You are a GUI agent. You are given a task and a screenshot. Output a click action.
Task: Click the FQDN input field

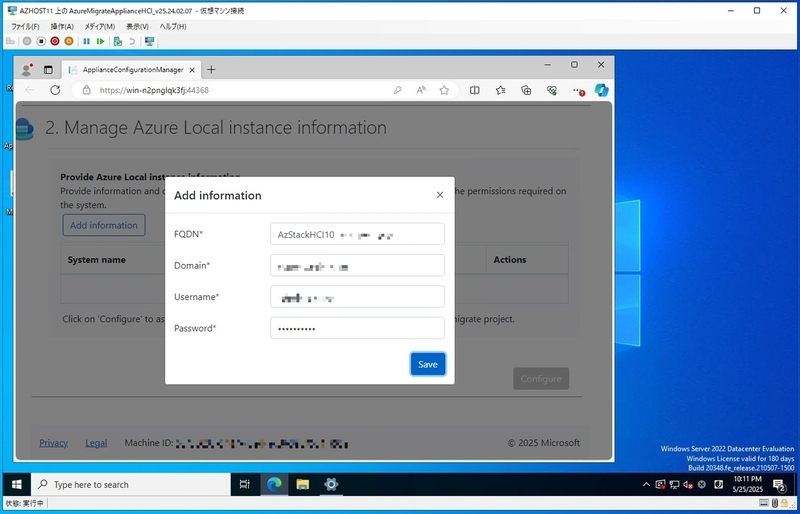(357, 234)
